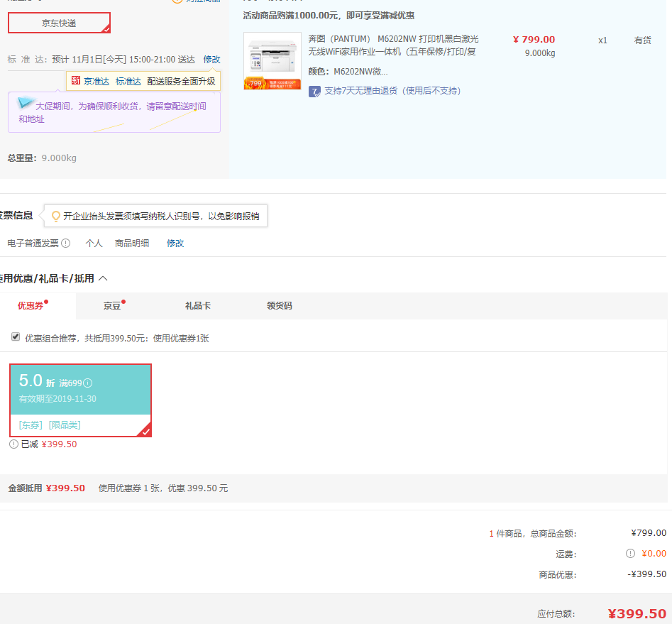Click the 金额抵用 ¥399.50 text

pyautogui.click(x=46, y=488)
